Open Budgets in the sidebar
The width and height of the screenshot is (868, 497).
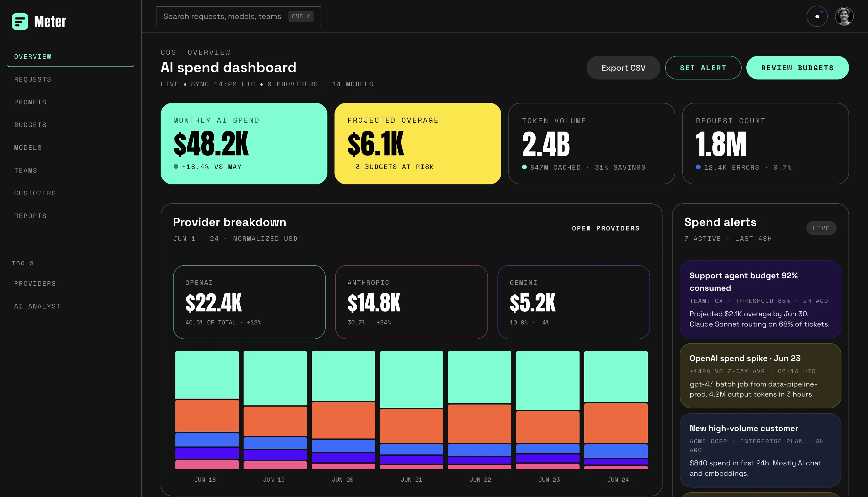click(x=71, y=125)
